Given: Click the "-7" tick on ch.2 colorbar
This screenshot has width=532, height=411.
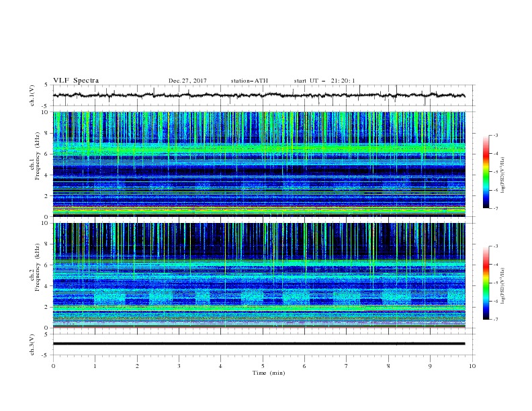Looking at the screenshot, I should (495, 320).
